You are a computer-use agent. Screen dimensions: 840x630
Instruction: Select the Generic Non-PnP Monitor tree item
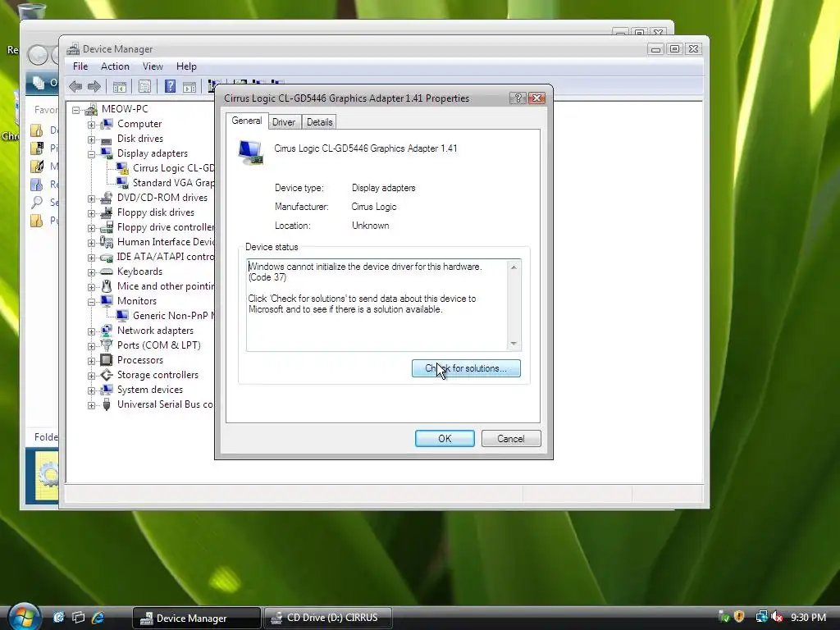tap(173, 316)
